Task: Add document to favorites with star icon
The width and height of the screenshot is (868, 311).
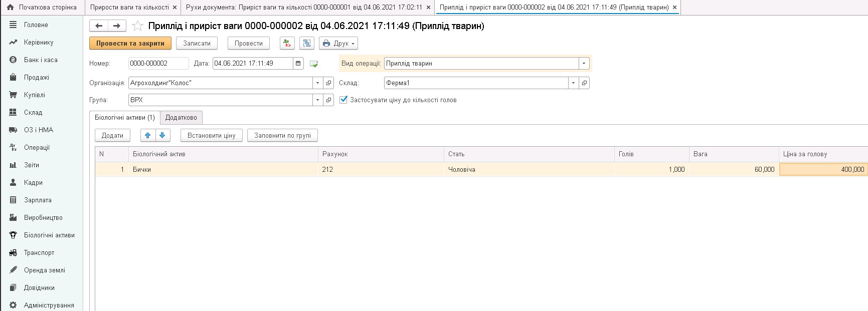Action: (137, 26)
